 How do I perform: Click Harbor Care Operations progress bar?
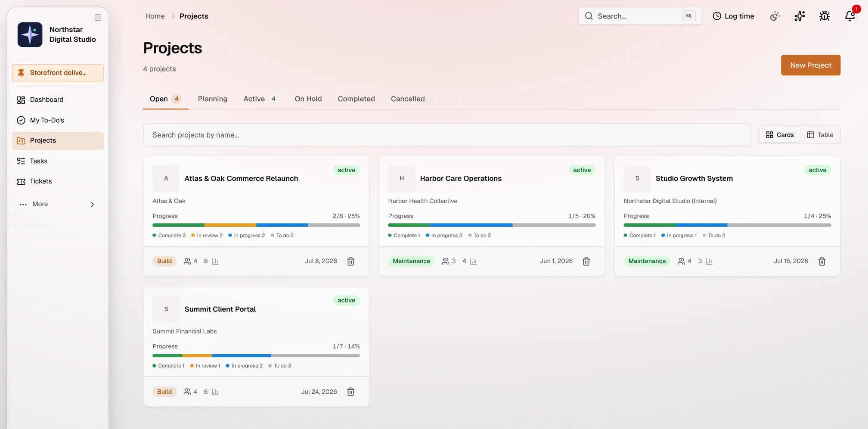(492, 225)
